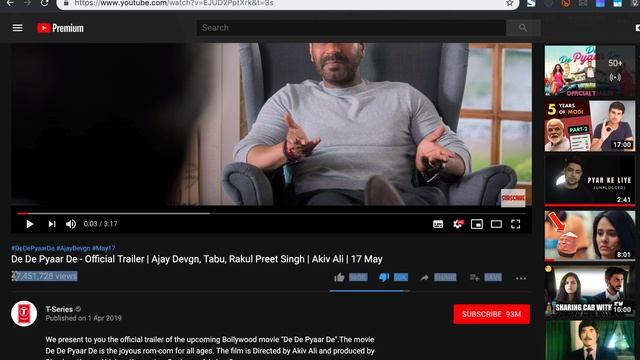Open the 8:01 suggested video

(590, 235)
